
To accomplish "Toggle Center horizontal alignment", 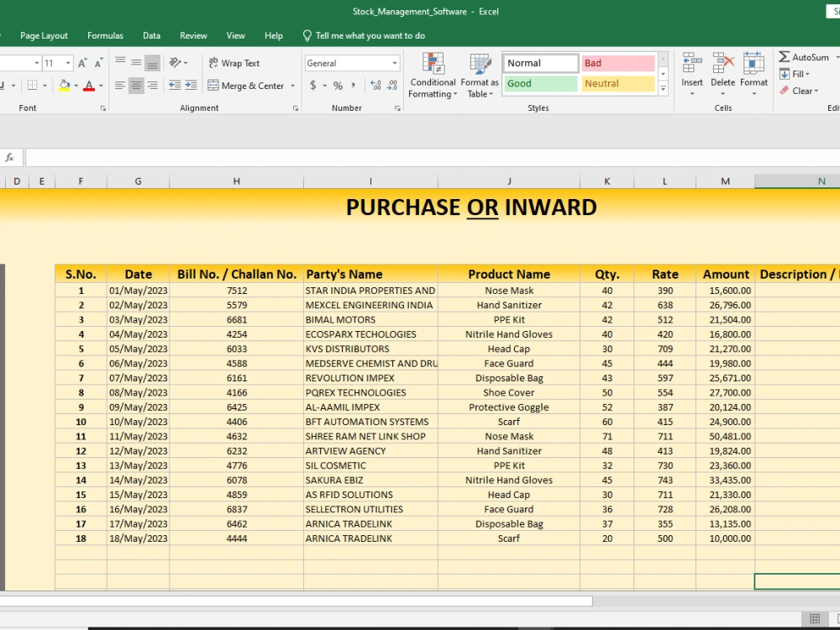I will (x=136, y=85).
